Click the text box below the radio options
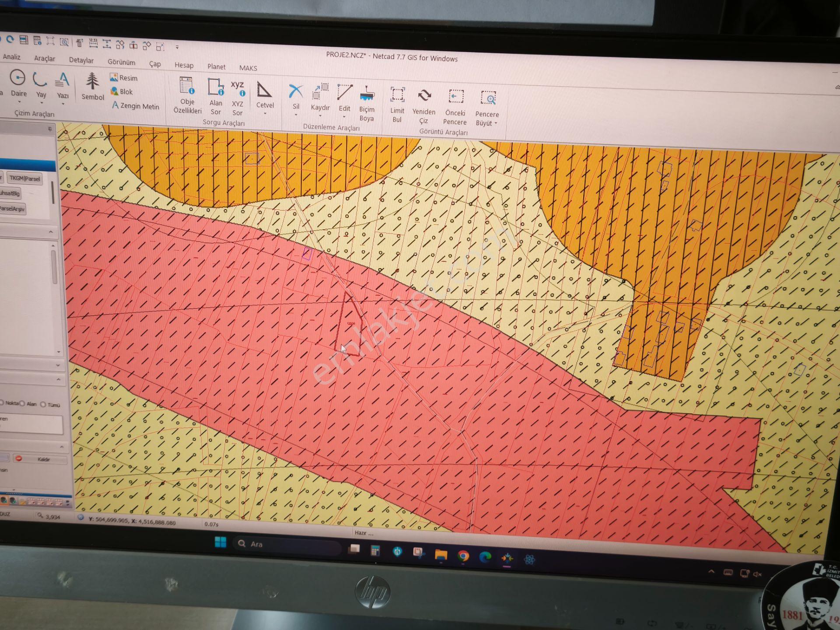Viewport: 840px width, 630px height. (31, 424)
